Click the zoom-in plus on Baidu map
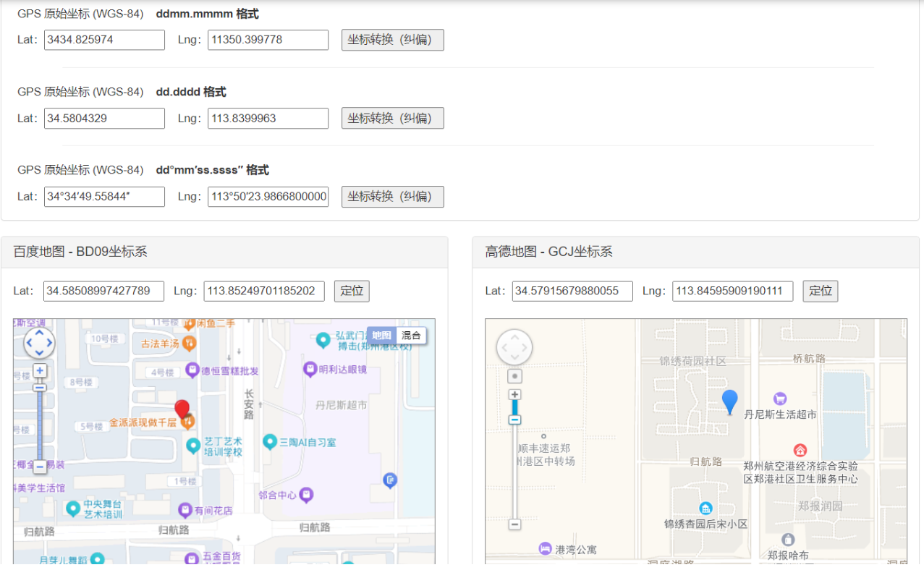The image size is (924, 570). (x=40, y=371)
